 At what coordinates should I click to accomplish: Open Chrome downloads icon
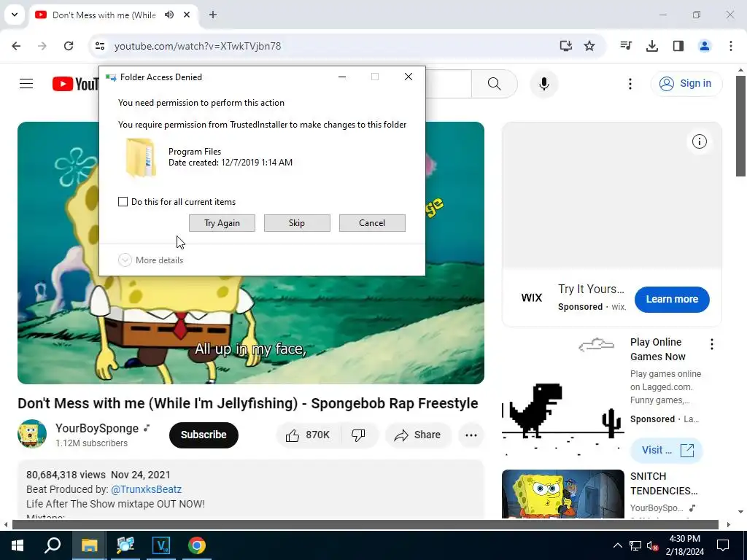pos(652,46)
